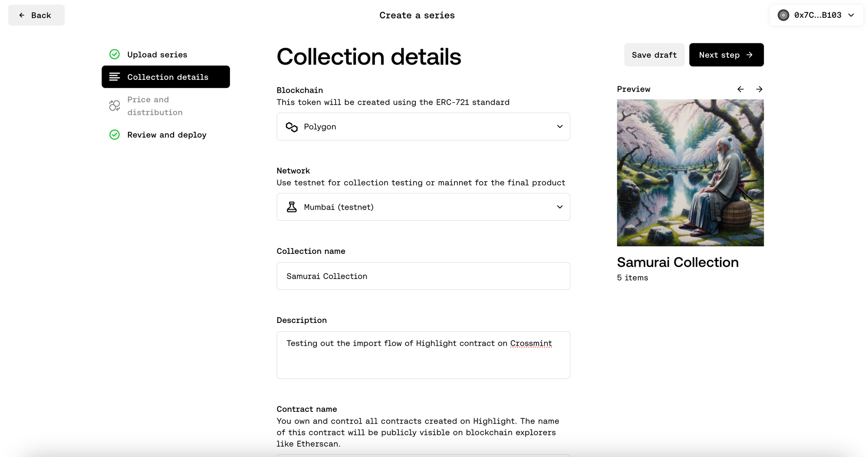Click the Samurai Collection preview title
868x457 pixels.
[677, 262]
